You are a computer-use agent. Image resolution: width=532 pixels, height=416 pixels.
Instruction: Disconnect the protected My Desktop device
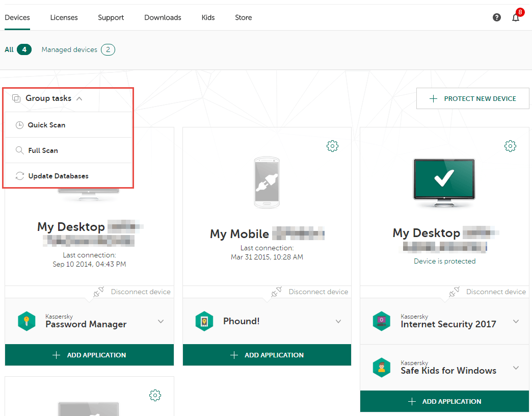point(496,292)
